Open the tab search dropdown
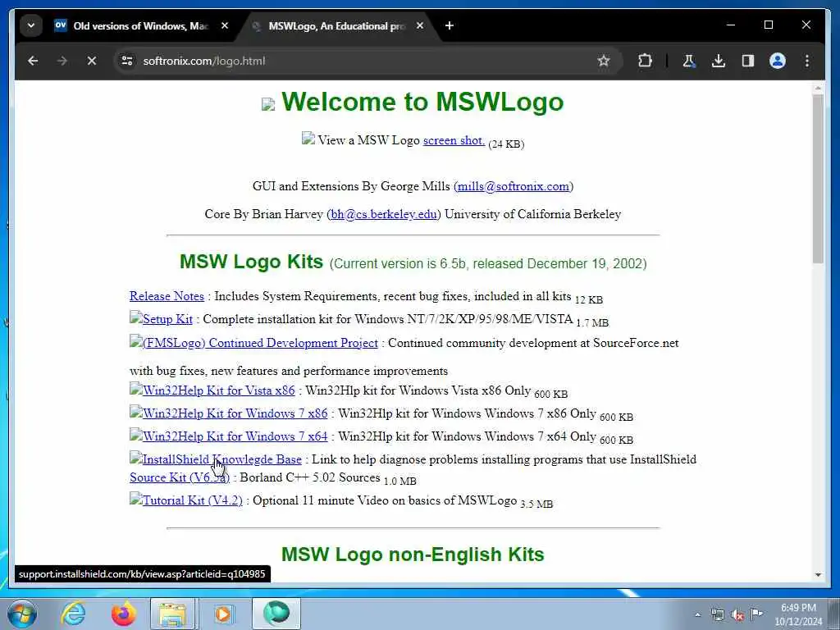 pyautogui.click(x=31, y=25)
